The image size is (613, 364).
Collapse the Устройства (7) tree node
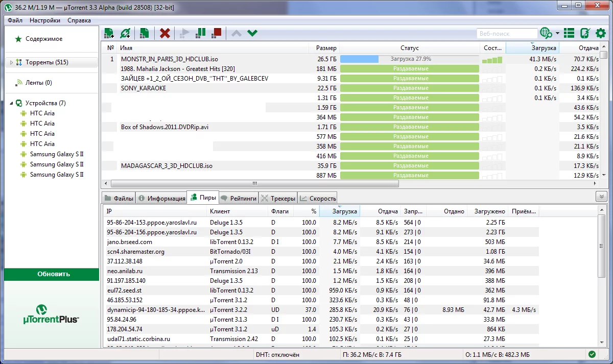click(11, 103)
